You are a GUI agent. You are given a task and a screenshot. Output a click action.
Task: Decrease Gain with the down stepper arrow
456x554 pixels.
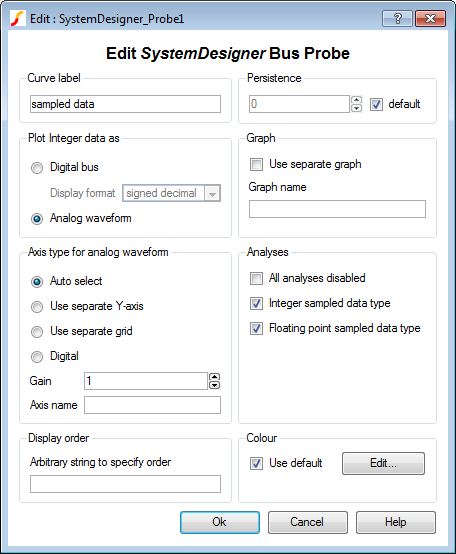pyautogui.click(x=214, y=385)
